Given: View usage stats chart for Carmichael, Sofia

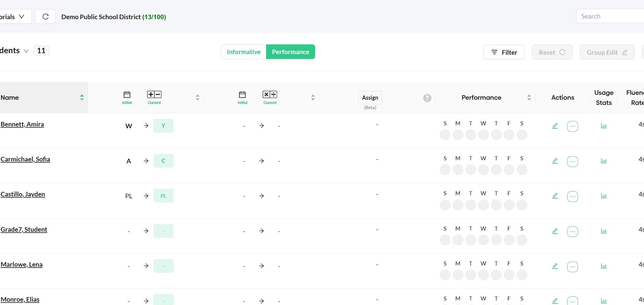Looking at the screenshot, I should click(604, 161).
